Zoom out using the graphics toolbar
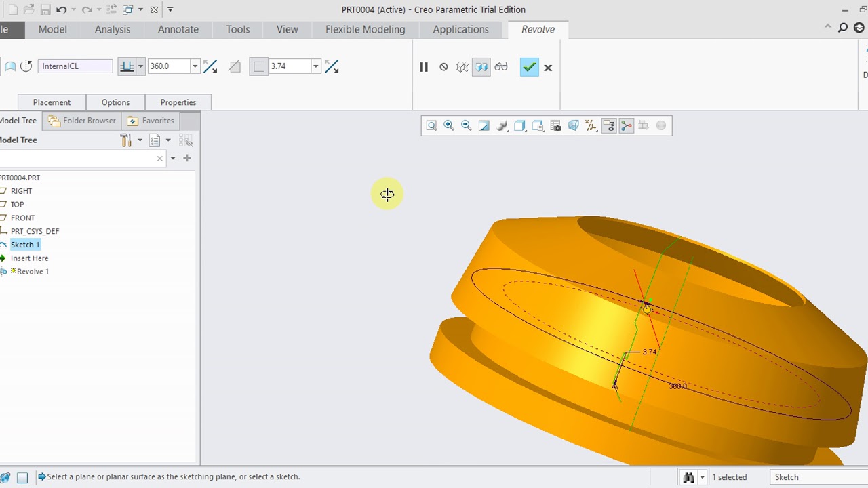This screenshot has height=488, width=868. pyautogui.click(x=467, y=125)
